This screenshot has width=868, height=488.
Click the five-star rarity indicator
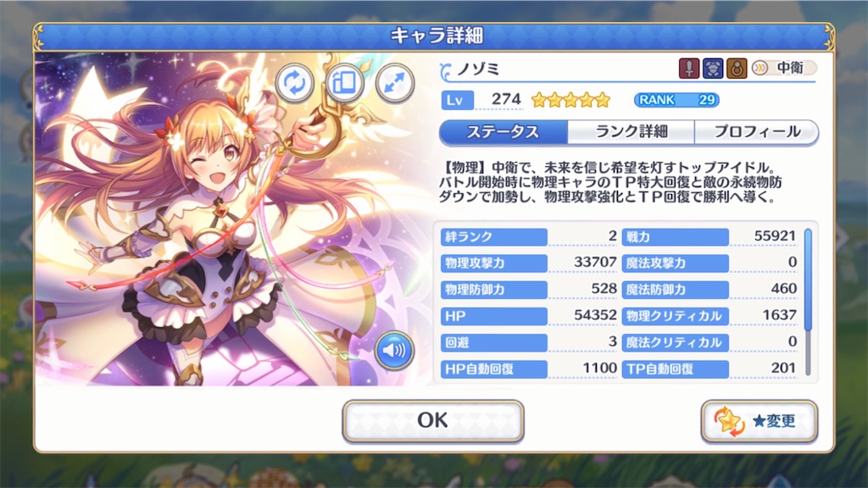click(x=570, y=100)
